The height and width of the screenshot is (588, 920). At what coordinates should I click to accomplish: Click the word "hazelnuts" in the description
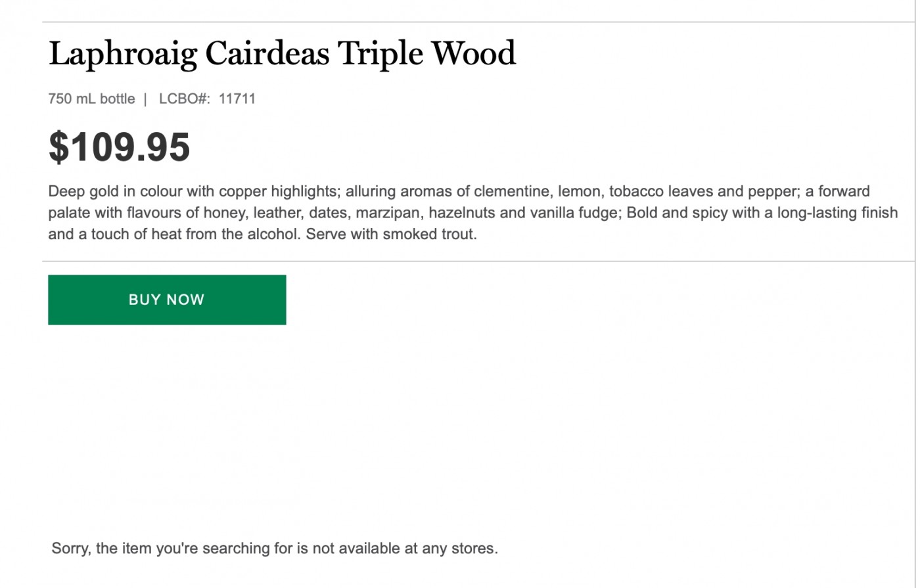[461, 213]
